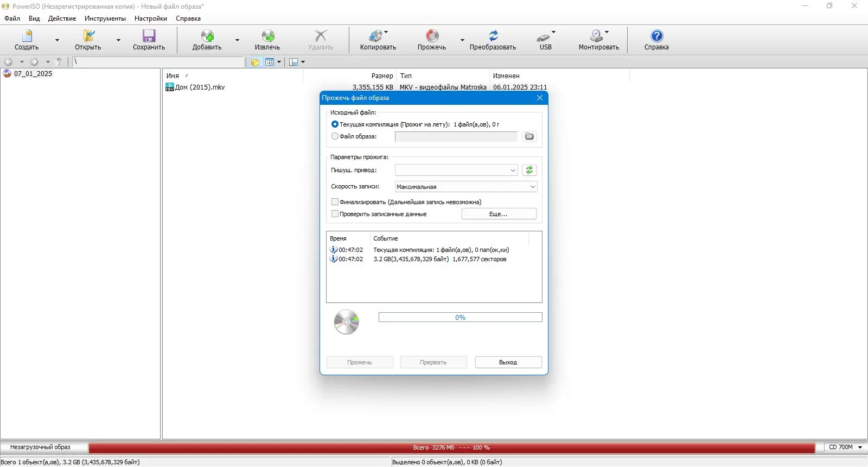This screenshot has height=467, width=868.
Task: Click the Добавить toolbar icon
Action: click(207, 36)
